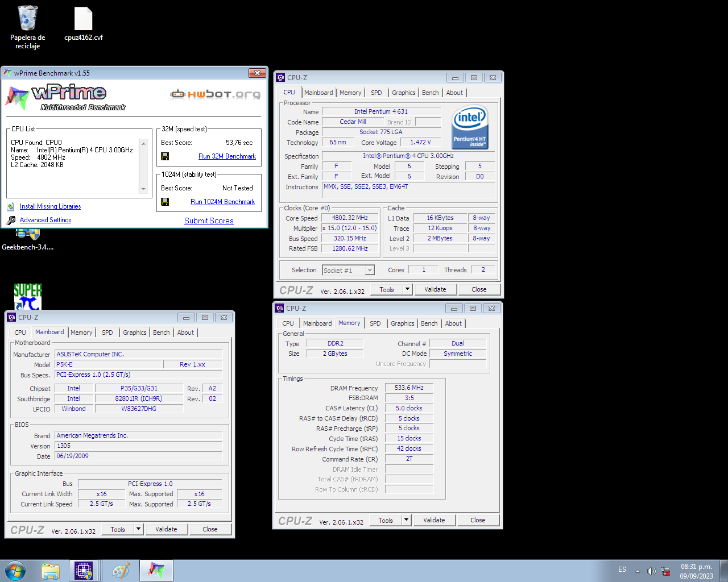Click the CPU-Z title bar icon of the Memory window
728x582 pixels.
pyautogui.click(x=279, y=308)
